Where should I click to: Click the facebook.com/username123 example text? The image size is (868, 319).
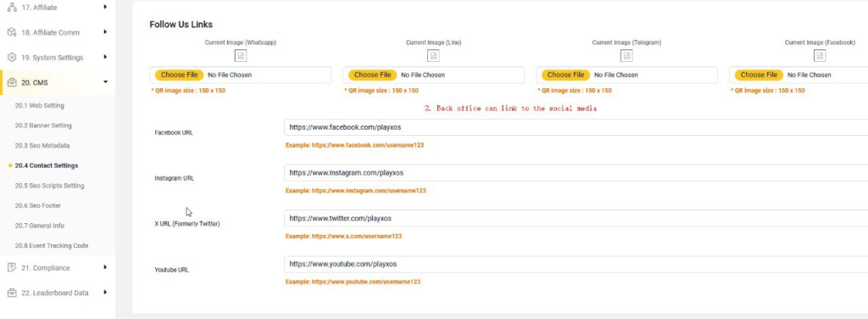tap(355, 145)
